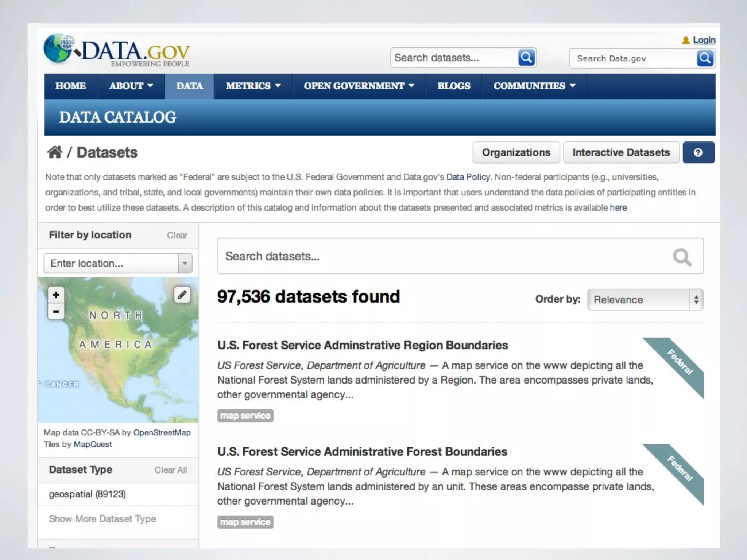Click the header datasets search magnifier button
The height and width of the screenshot is (560, 747).
[x=526, y=58]
